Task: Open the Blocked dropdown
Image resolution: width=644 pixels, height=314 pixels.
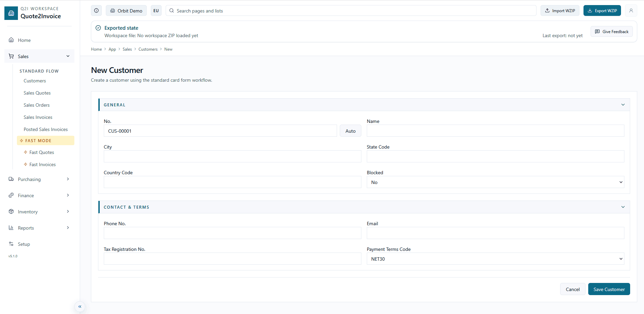Action: [495, 182]
